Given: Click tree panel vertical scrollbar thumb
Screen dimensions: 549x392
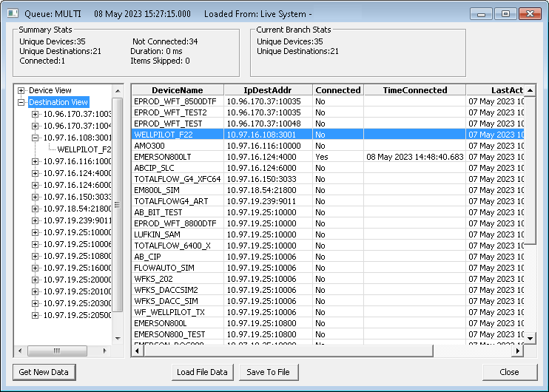Looking at the screenshot, I should coord(118,205).
